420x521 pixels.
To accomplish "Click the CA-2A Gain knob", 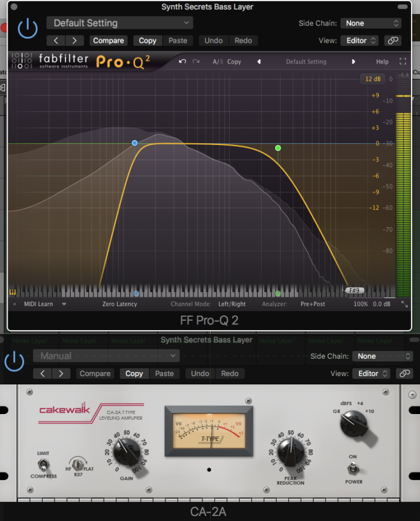I will (126, 452).
